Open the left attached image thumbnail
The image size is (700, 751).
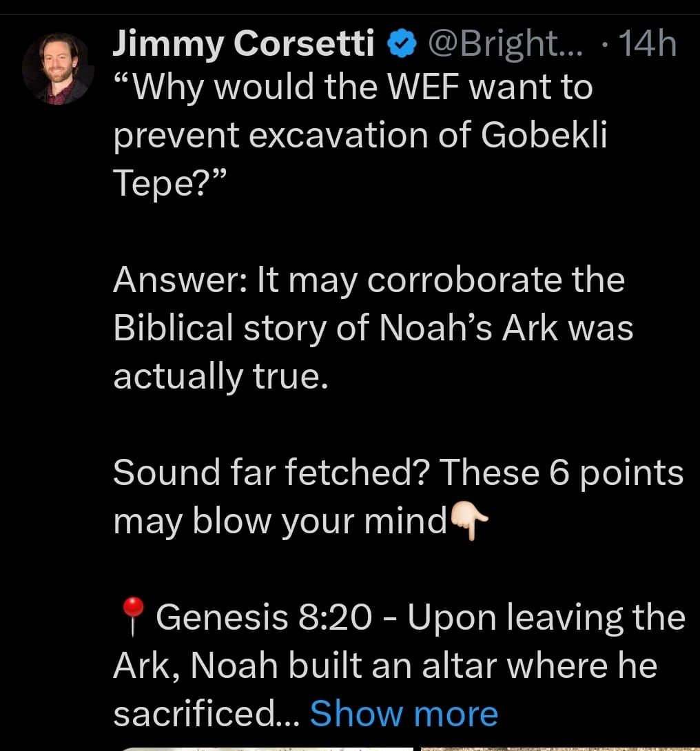pos(265,748)
